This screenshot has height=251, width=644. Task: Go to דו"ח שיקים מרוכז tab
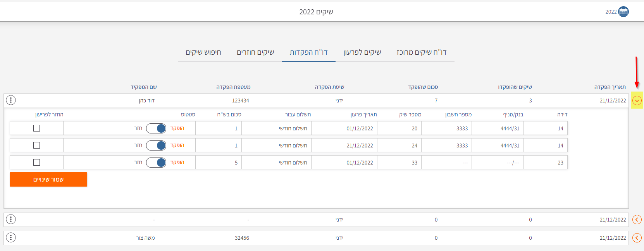click(x=422, y=52)
